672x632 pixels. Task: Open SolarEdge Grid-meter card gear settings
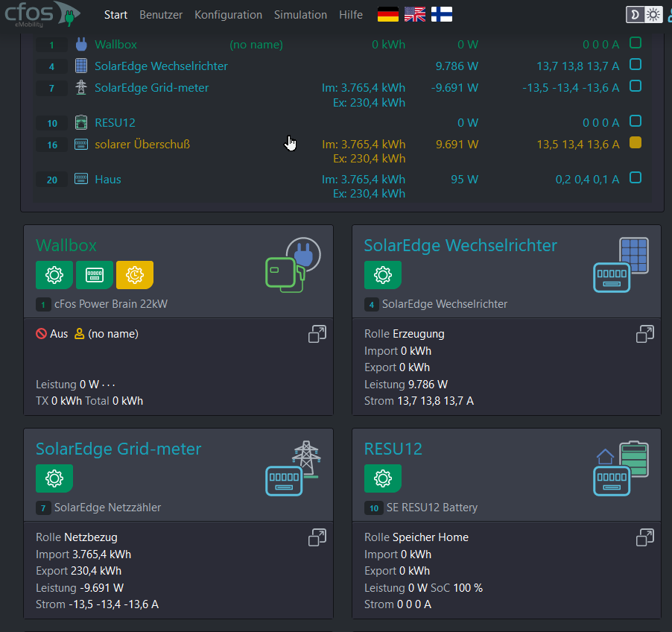[x=54, y=478]
